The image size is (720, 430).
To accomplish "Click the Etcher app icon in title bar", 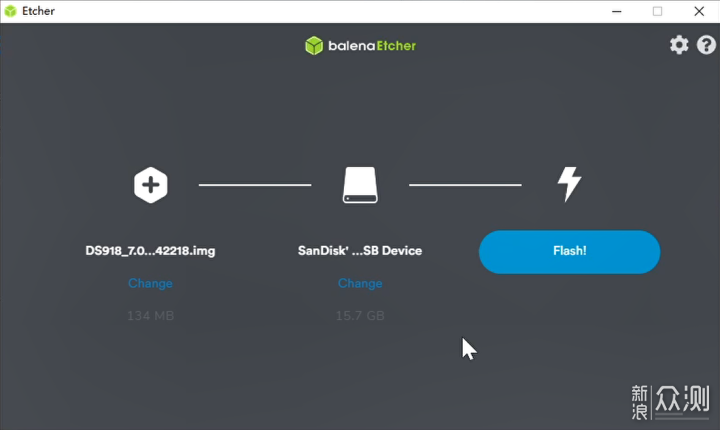I will (10, 11).
